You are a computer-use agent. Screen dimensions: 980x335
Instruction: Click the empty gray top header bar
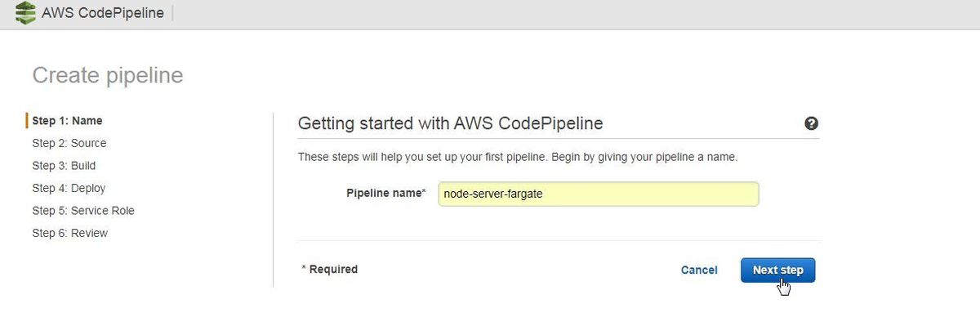[572, 14]
